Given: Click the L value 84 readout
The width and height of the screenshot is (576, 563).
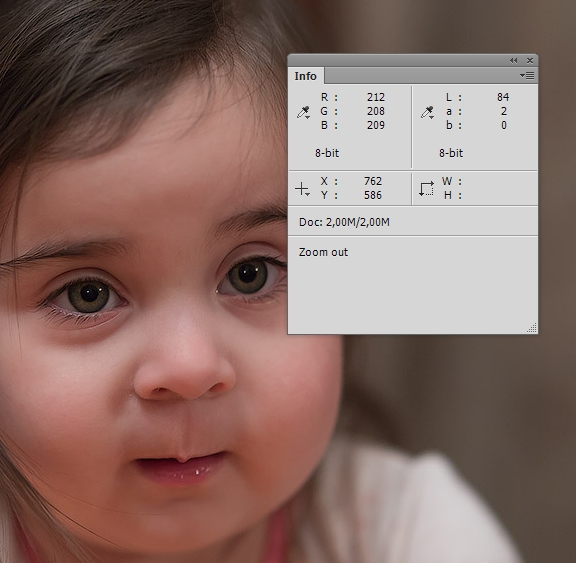Looking at the screenshot, I should (503, 97).
